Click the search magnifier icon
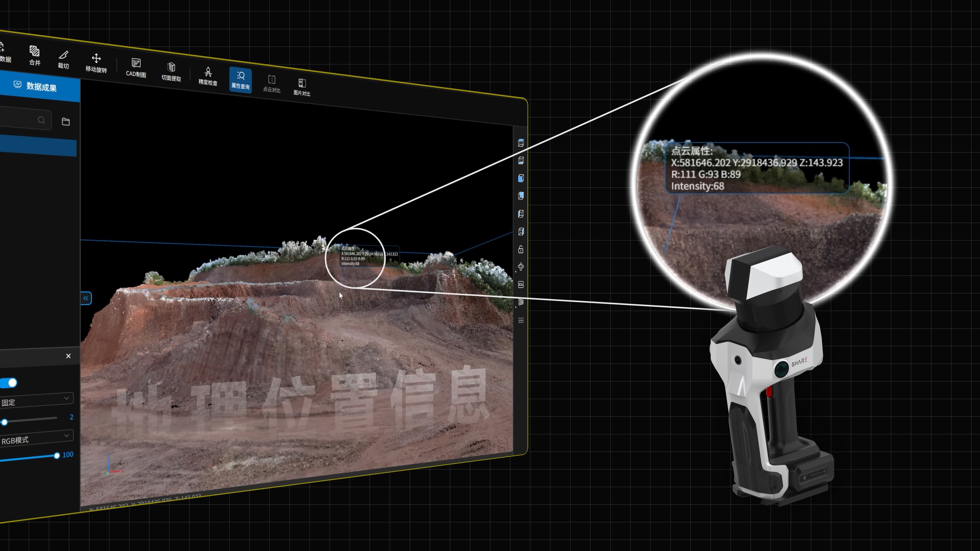 pos(41,120)
